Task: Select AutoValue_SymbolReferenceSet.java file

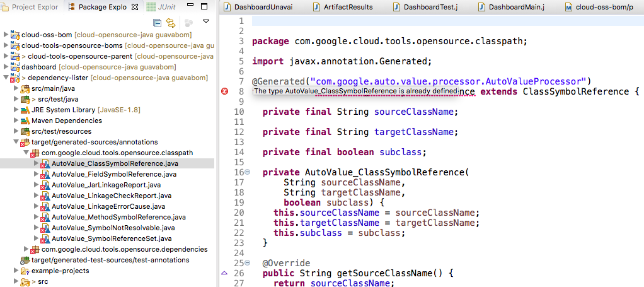Action: tap(112, 238)
